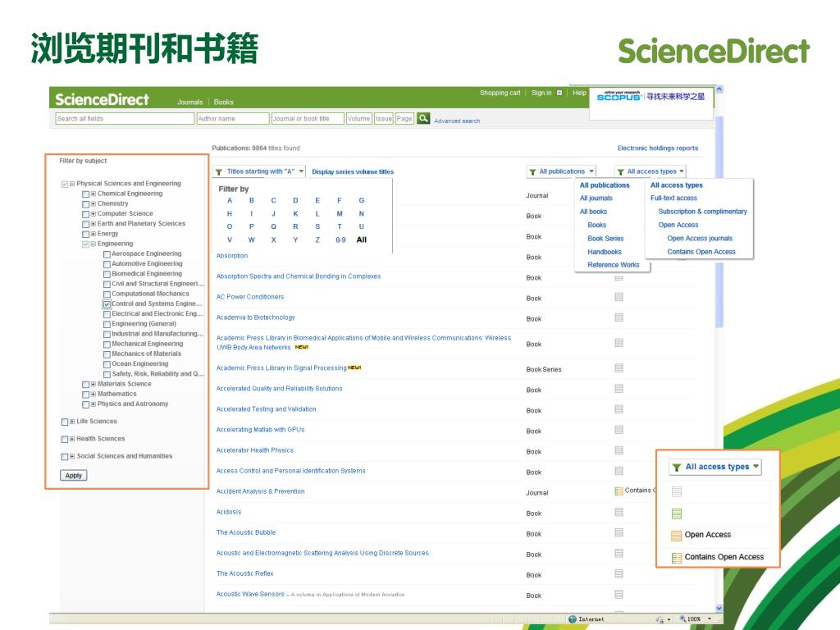Viewport: 840px width, 630px height.
Task: Uncheck Physical Sciences and Engineering checkbox
Action: pyautogui.click(x=64, y=185)
